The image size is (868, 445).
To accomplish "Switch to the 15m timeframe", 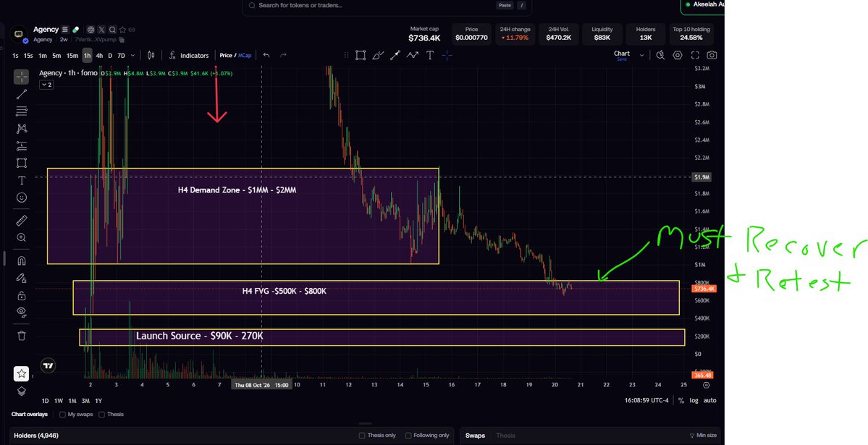I will [72, 55].
